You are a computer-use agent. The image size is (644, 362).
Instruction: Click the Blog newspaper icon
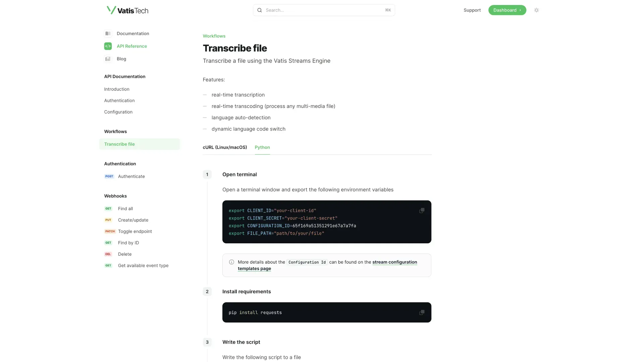(108, 59)
